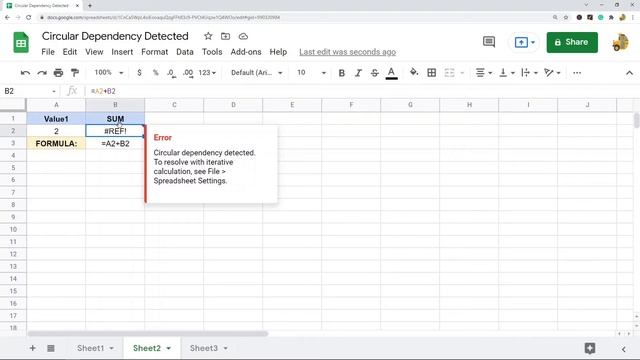Open the borders menu
Viewport: 640px width, 360px height.
[431, 73]
